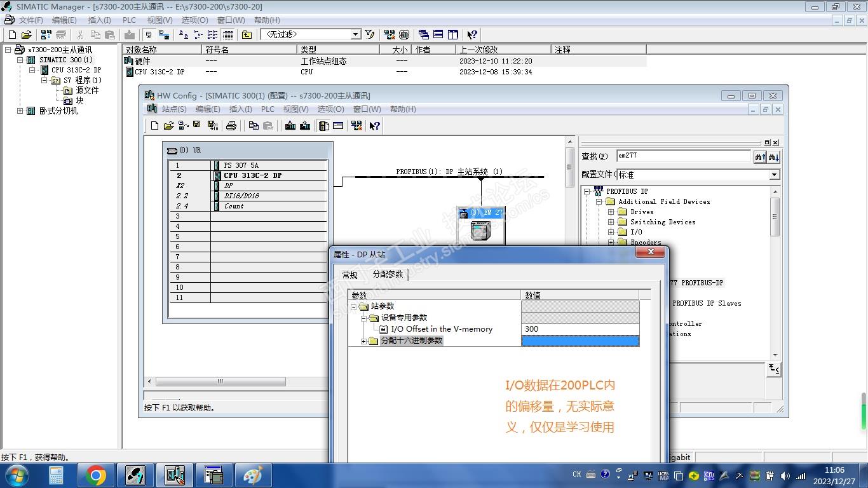Click Copy icon in HW Config toolbar

[x=254, y=126]
